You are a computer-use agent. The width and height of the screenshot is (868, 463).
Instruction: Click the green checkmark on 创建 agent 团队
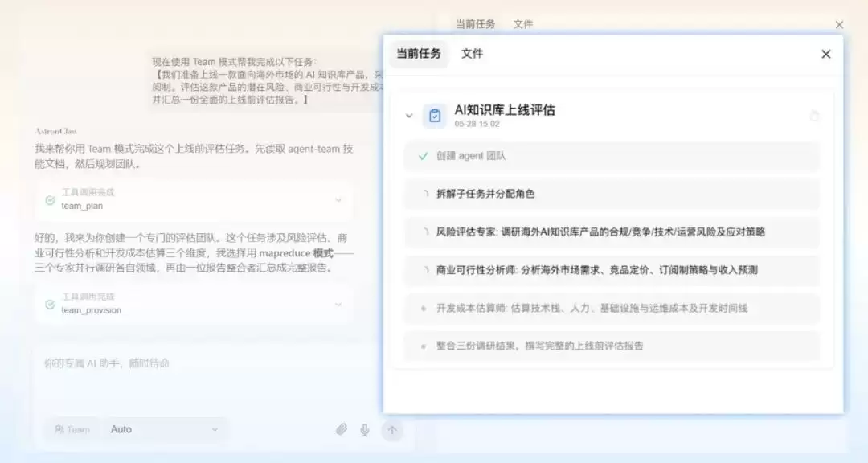[x=424, y=156]
